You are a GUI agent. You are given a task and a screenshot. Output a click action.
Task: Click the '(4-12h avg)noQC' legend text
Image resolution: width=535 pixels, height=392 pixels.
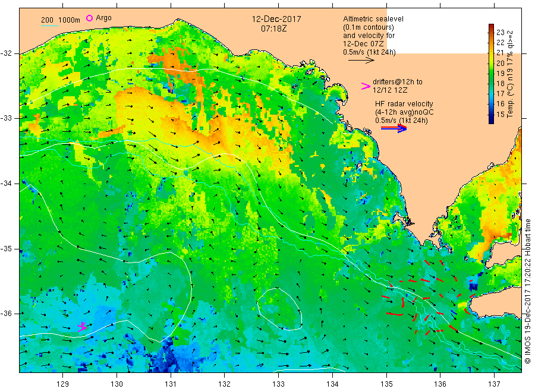pos(404,112)
